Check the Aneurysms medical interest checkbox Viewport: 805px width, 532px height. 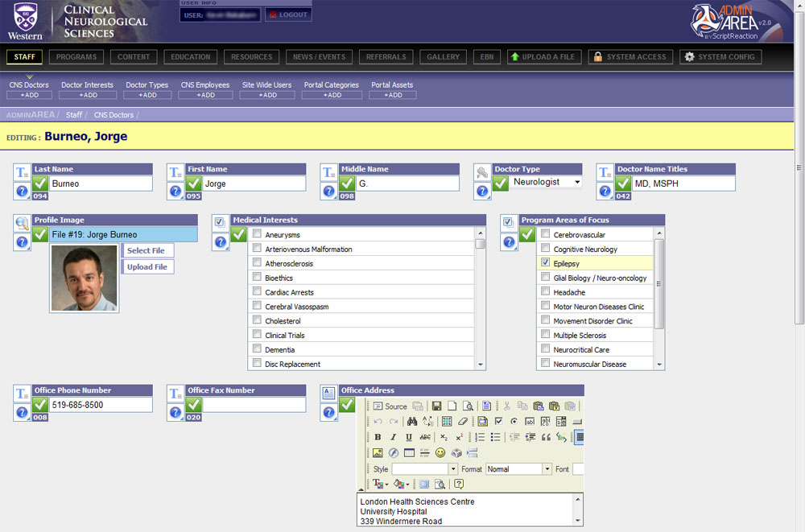257,234
